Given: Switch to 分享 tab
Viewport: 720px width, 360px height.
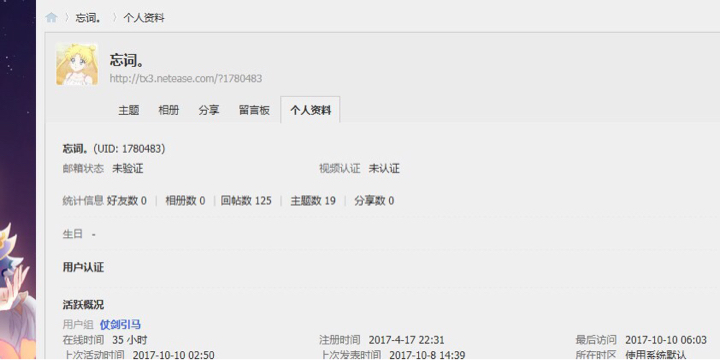Looking at the screenshot, I should [209, 110].
